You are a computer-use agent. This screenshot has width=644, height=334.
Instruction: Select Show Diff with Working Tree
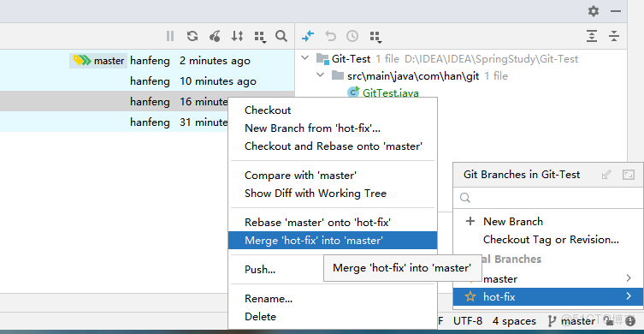pyautogui.click(x=333, y=194)
